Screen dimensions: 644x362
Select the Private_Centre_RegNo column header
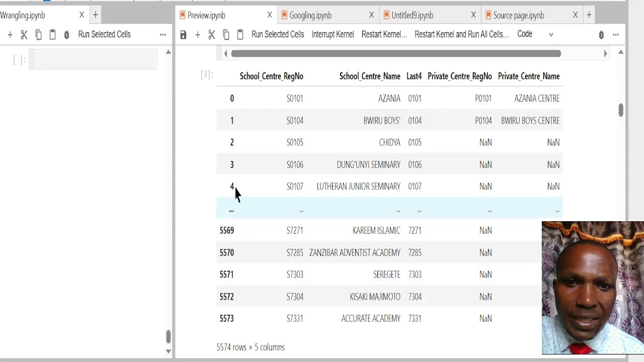(x=459, y=76)
